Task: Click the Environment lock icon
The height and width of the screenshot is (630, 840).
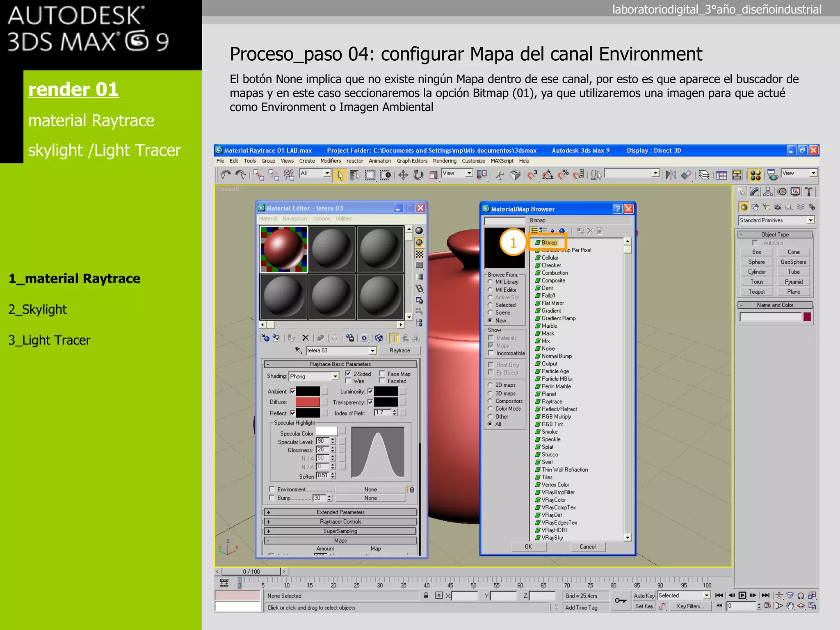Action: tap(411, 489)
